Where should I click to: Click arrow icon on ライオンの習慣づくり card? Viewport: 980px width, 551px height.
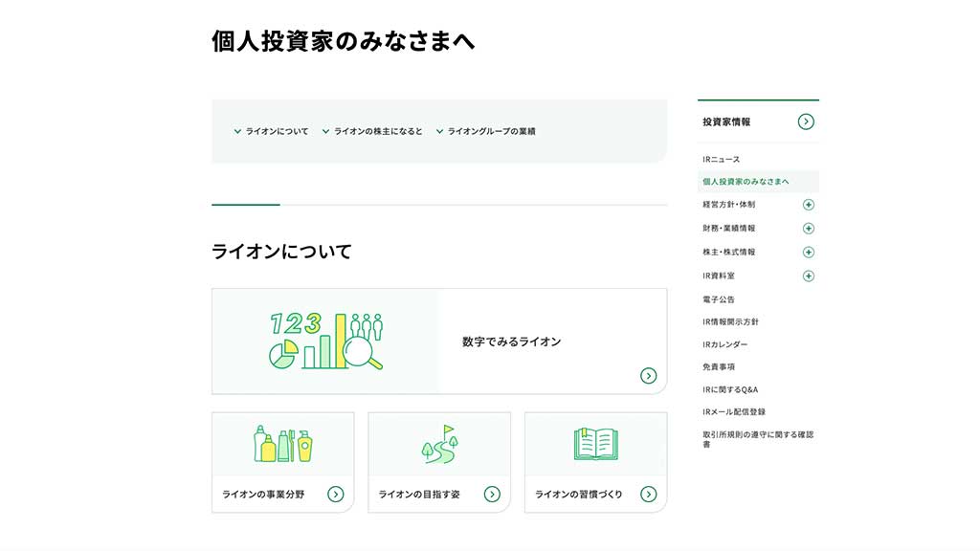(x=648, y=494)
